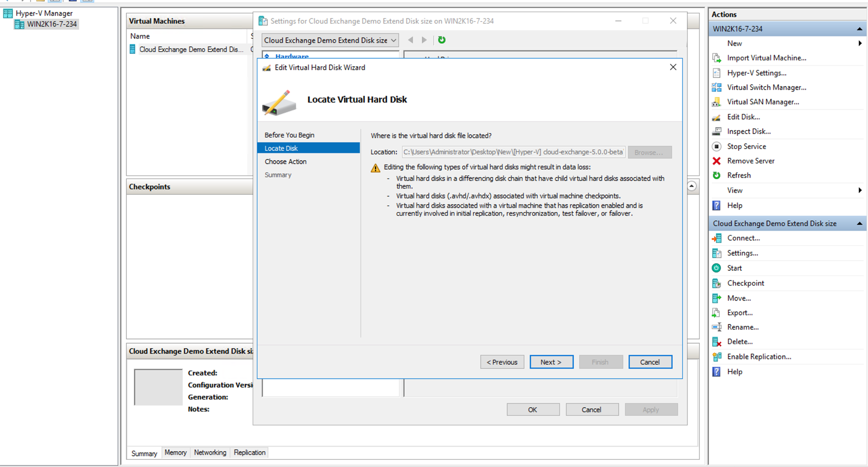Click the Location path field
Image resolution: width=868 pixels, height=467 pixels.
(513, 152)
